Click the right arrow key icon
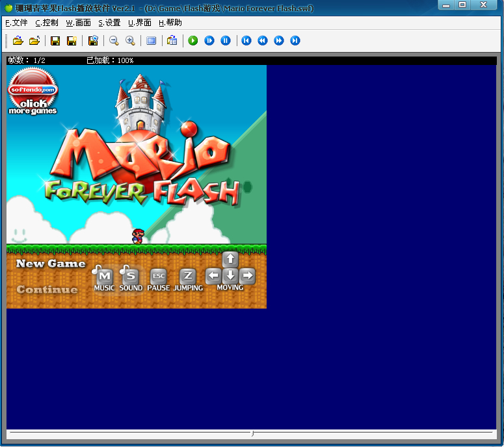 point(247,276)
